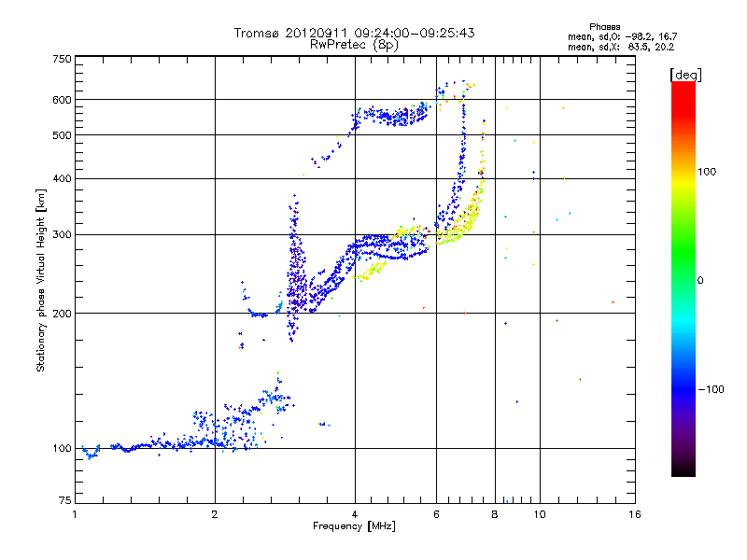Click the y-axis label '200'
The width and height of the screenshot is (747, 560).
coord(62,314)
